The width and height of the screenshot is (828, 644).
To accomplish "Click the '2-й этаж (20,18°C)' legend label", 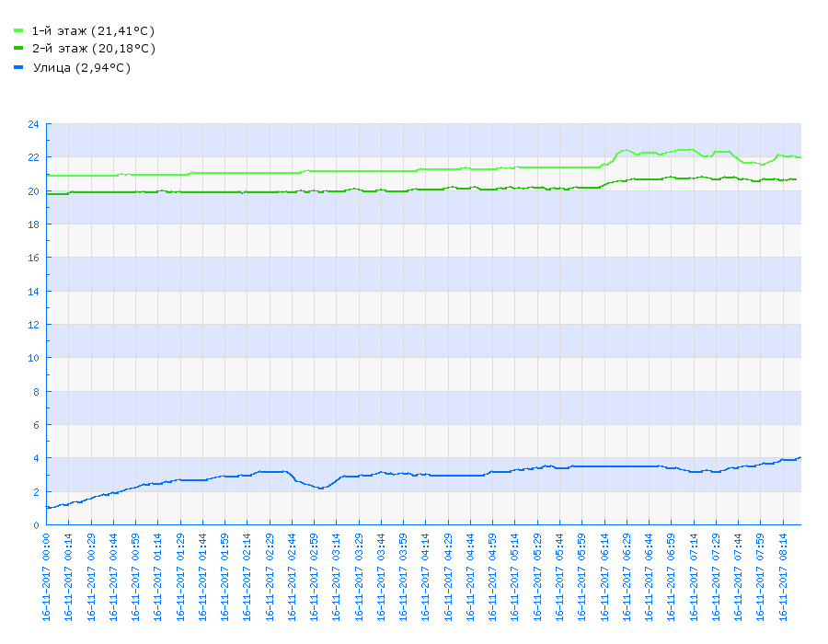I will tap(94, 49).
